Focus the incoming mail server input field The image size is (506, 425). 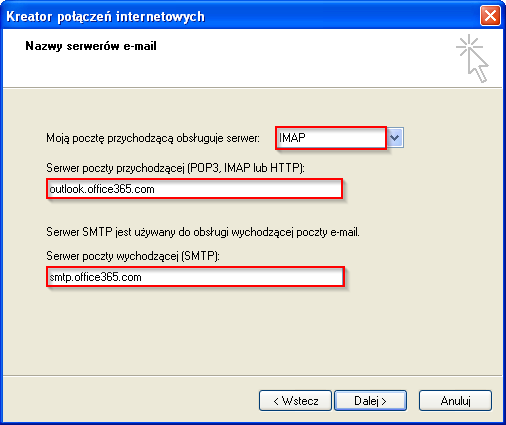(195, 189)
